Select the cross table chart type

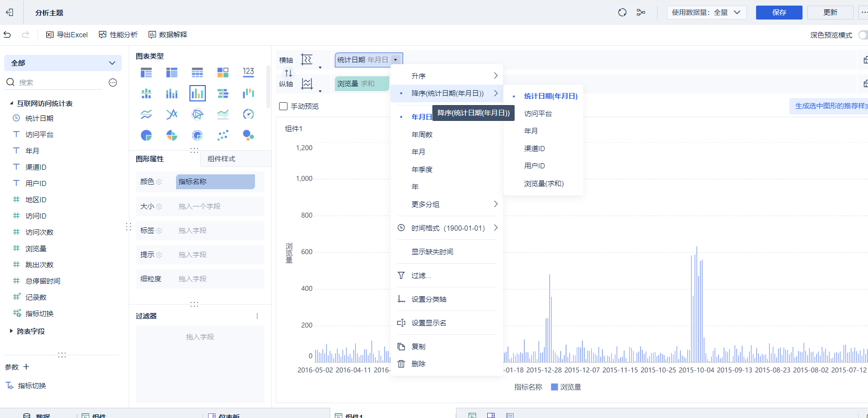pos(172,72)
